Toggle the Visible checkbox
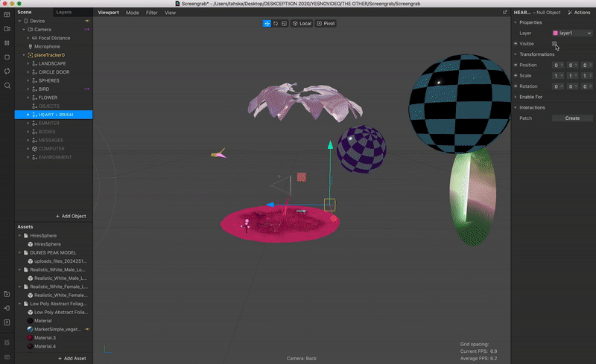Viewport: 596px width, 364px height. tap(554, 44)
